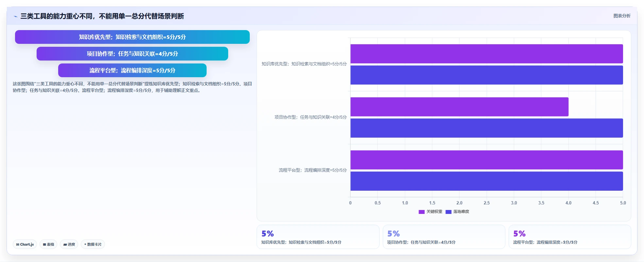Click the blue 落地难度 bar for 知识库优先型
Screen dimensions: 644x262
click(486, 75)
